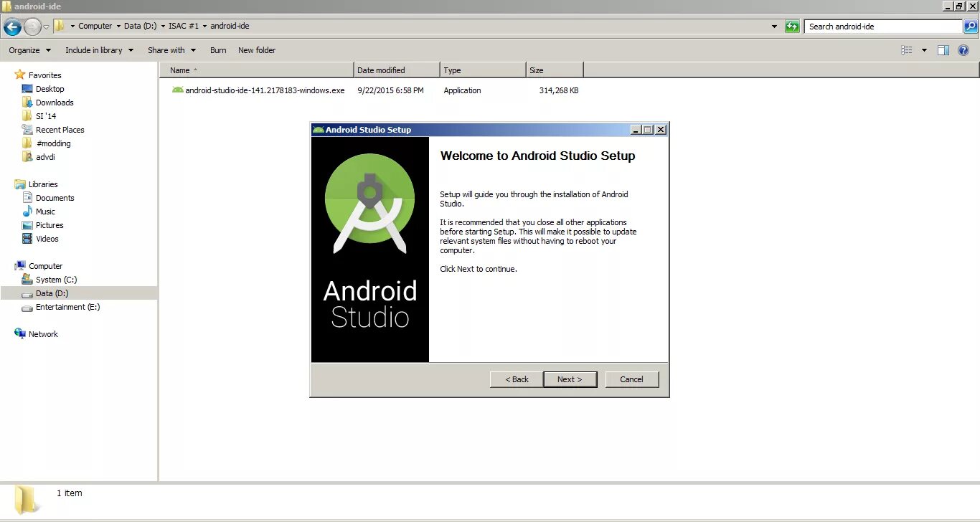Click the Android Studio Setup title bar icon
Image resolution: width=980 pixels, height=522 pixels.
(x=318, y=130)
